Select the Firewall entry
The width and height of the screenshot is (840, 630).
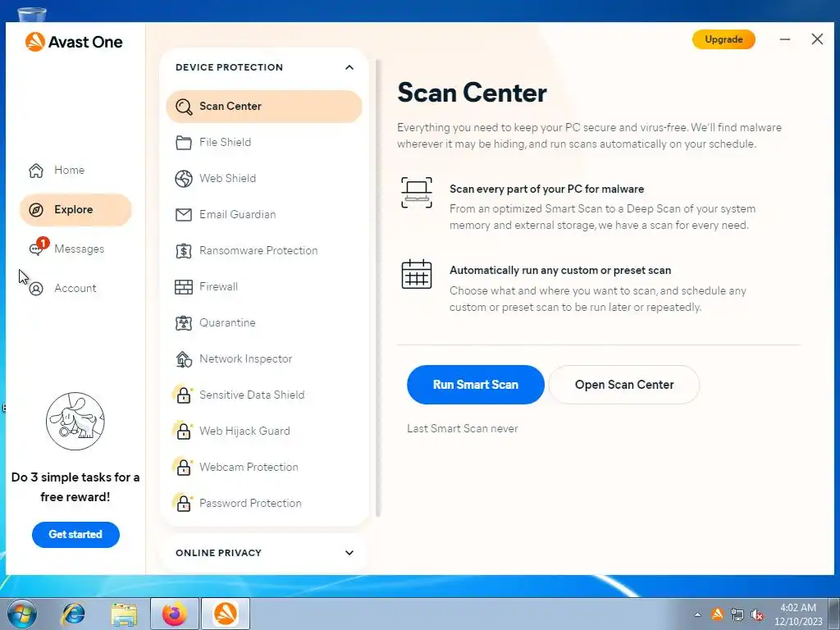point(264,287)
